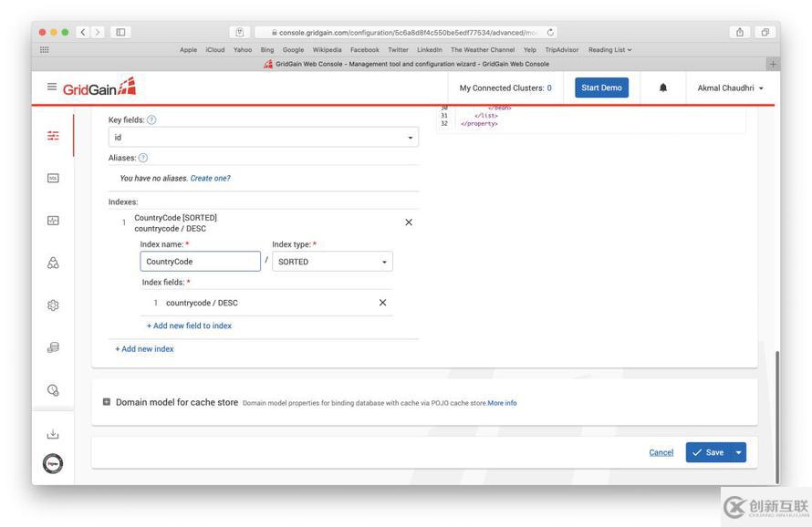Open the Index type SORTED dropdown
This screenshot has height=527, width=812.
click(x=332, y=262)
